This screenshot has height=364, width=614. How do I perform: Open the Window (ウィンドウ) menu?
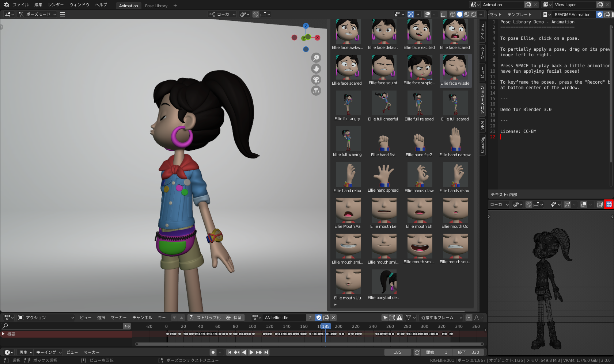pos(79,5)
